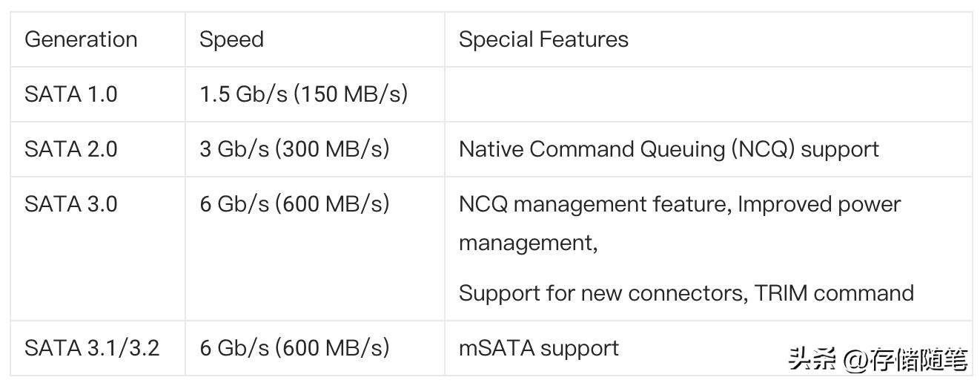Click the 6 Gb/s speed in SATA 3.0 row
The width and height of the screenshot is (980, 383).
[294, 204]
